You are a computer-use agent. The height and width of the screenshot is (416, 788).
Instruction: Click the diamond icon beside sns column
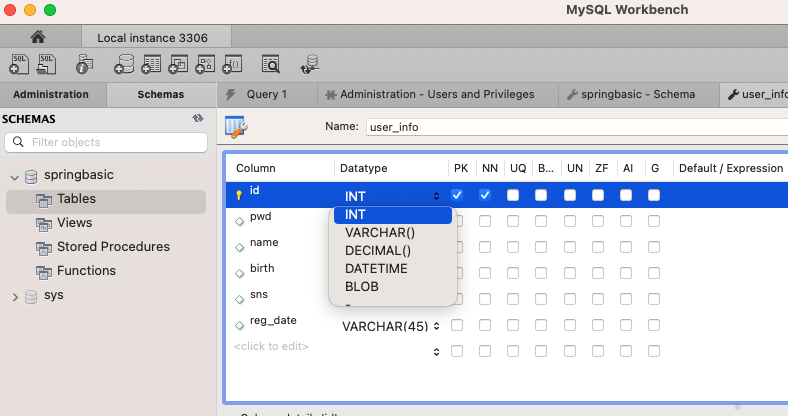click(240, 299)
